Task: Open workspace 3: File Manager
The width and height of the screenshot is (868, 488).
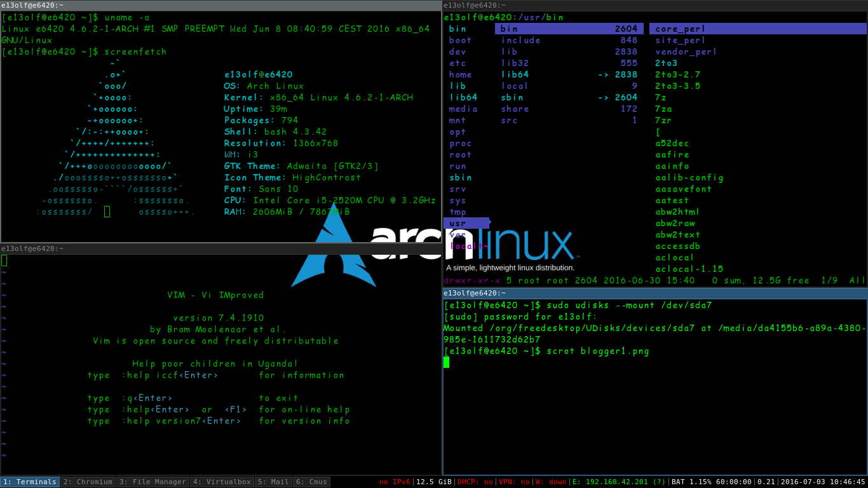Action: point(153,482)
